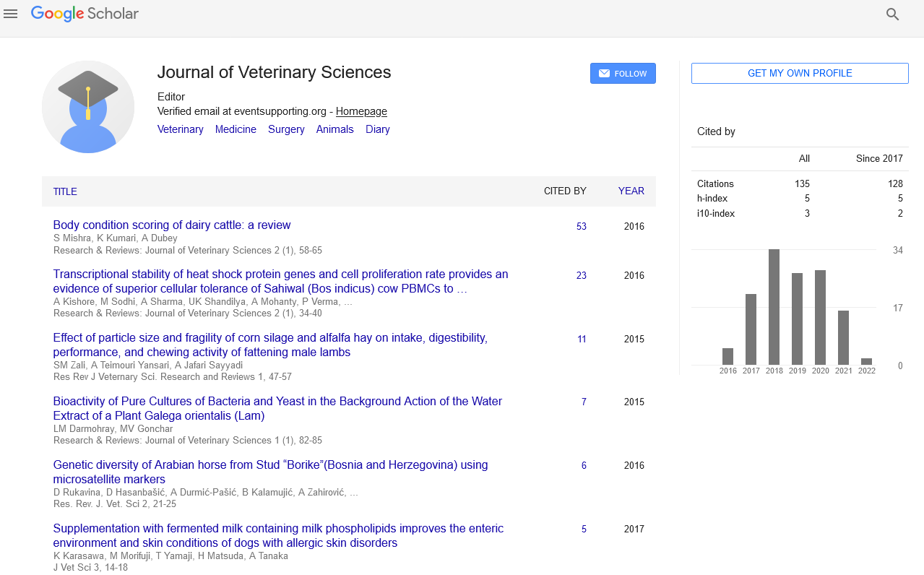Click the graduation cap profile avatar

point(88,107)
